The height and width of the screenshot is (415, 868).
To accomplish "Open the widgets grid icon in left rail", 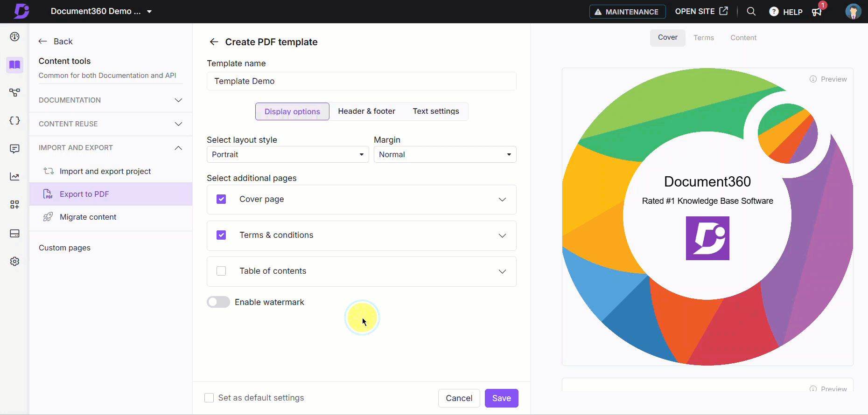I will [15, 205].
